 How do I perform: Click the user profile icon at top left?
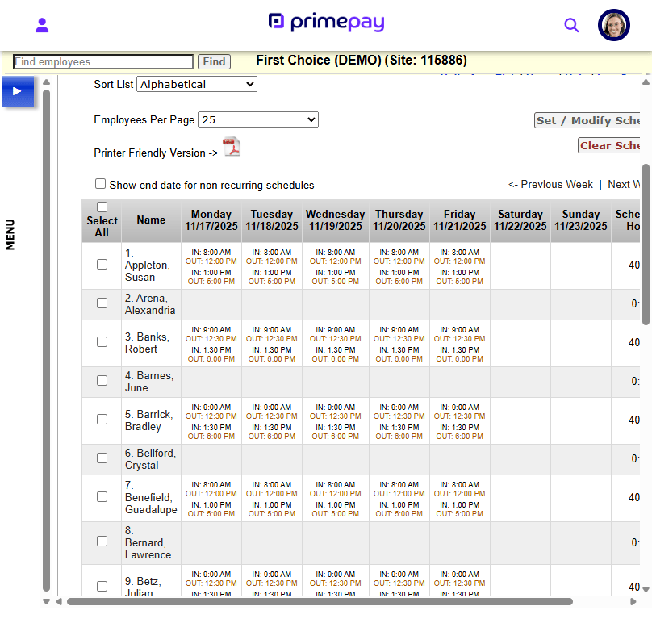[x=43, y=25]
